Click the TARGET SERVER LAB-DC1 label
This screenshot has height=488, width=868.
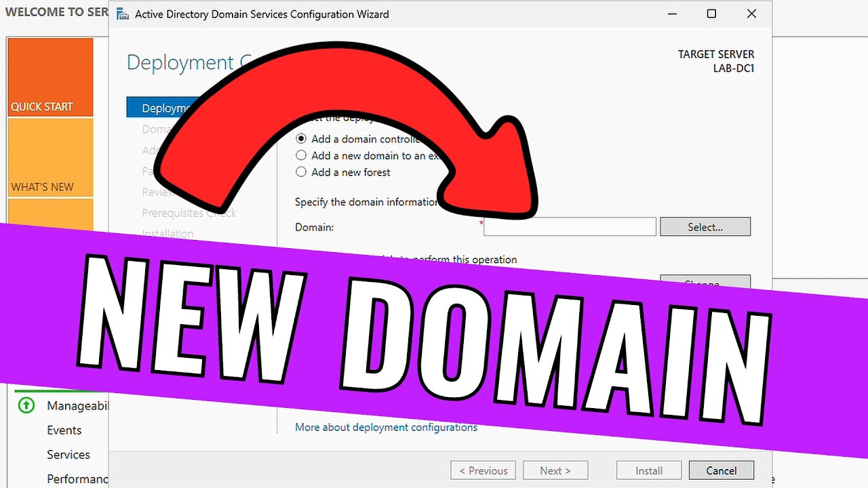point(716,61)
